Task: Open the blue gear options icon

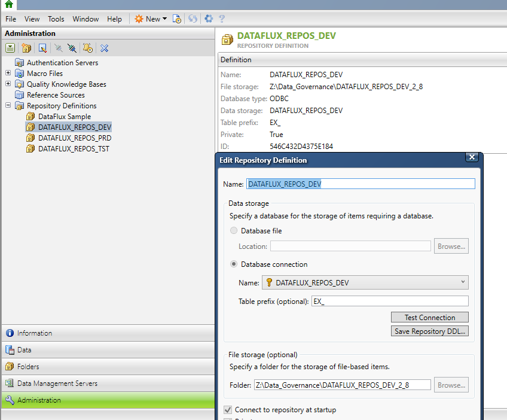Action: click(x=208, y=19)
